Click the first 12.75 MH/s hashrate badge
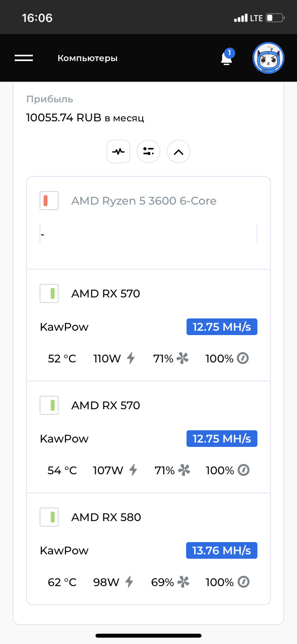This screenshot has width=297, height=644. (x=222, y=327)
